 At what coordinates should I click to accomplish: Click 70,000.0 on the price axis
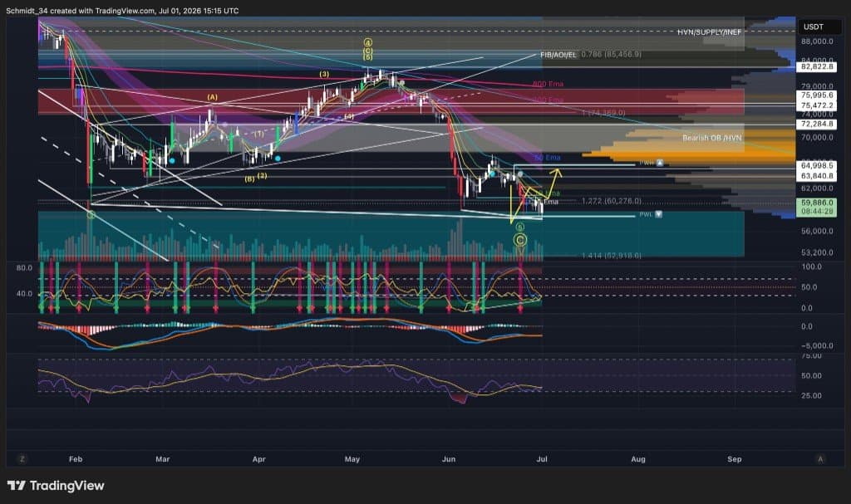817,137
